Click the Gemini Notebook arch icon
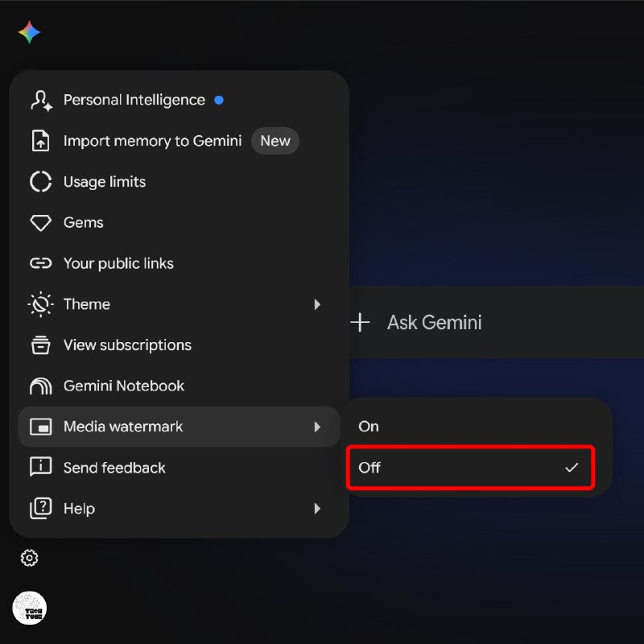The width and height of the screenshot is (644, 644). pyautogui.click(x=41, y=386)
